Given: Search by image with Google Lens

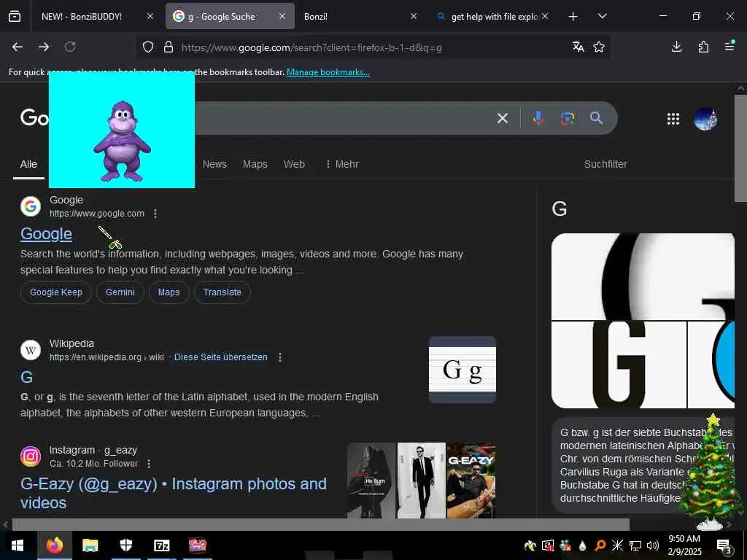Looking at the screenshot, I should coord(568,118).
